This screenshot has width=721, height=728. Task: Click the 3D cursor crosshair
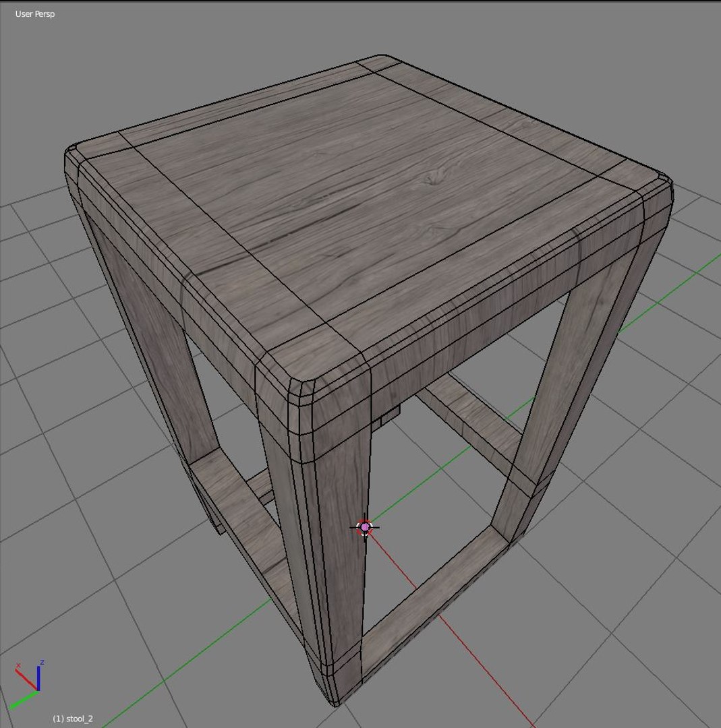click(365, 527)
